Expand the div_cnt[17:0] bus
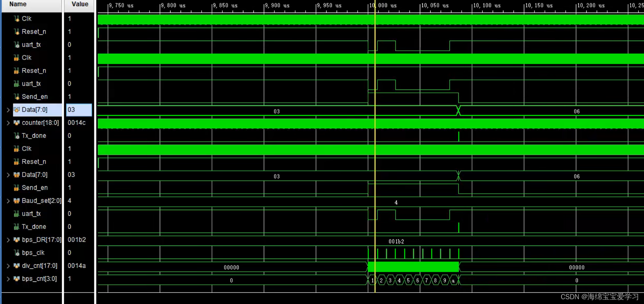This screenshot has height=304, width=644. [x=8, y=266]
